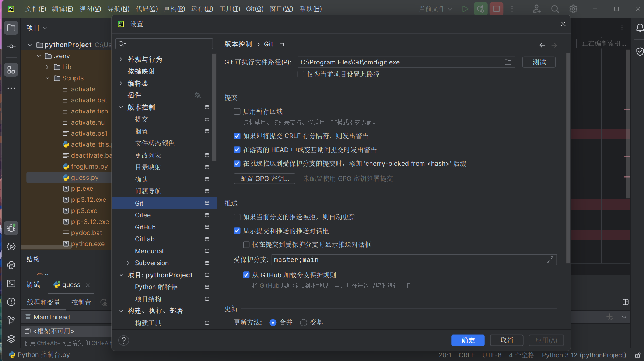Click the help question mark button
The image size is (644, 361).
pyautogui.click(x=124, y=340)
